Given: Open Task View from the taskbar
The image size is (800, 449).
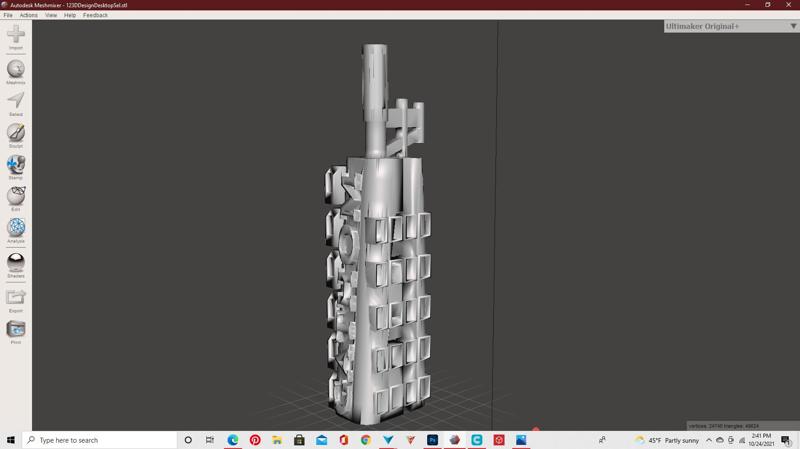Looking at the screenshot, I should point(210,440).
